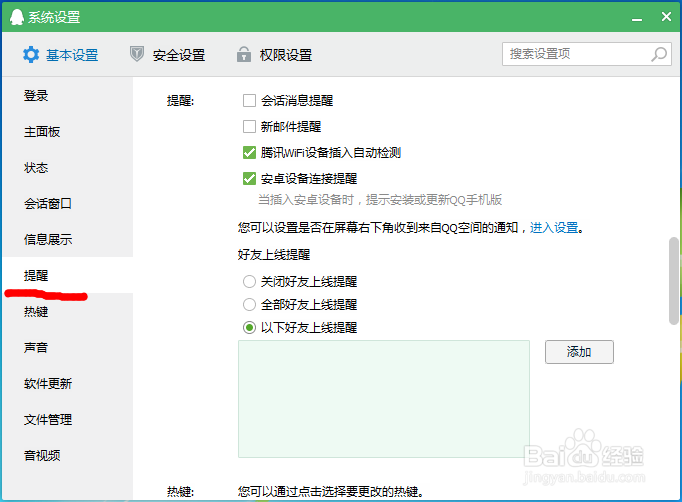Click inside the friends list box

(384, 399)
